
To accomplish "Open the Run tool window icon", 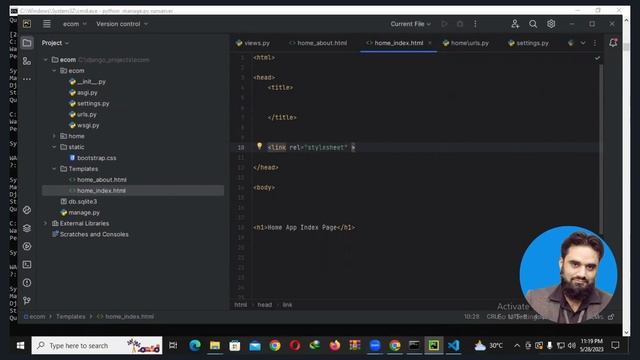I will [x=27, y=247].
